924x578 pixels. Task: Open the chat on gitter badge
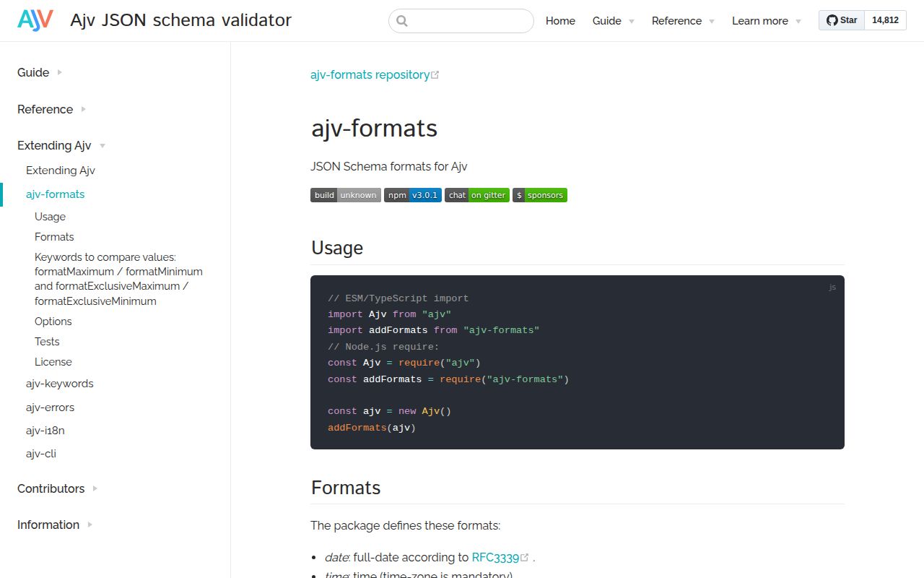pyautogui.click(x=477, y=195)
